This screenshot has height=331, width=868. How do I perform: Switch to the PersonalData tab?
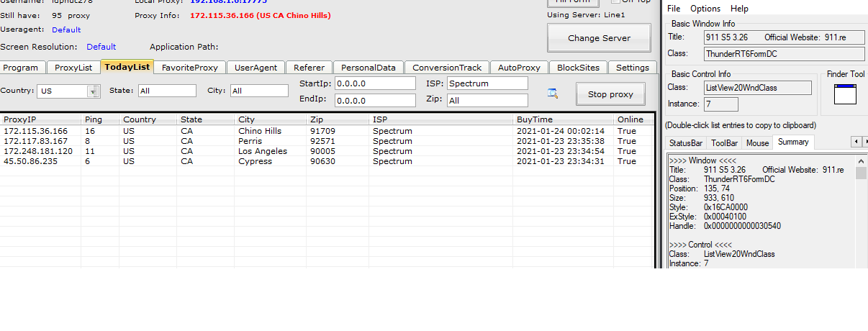click(x=369, y=68)
